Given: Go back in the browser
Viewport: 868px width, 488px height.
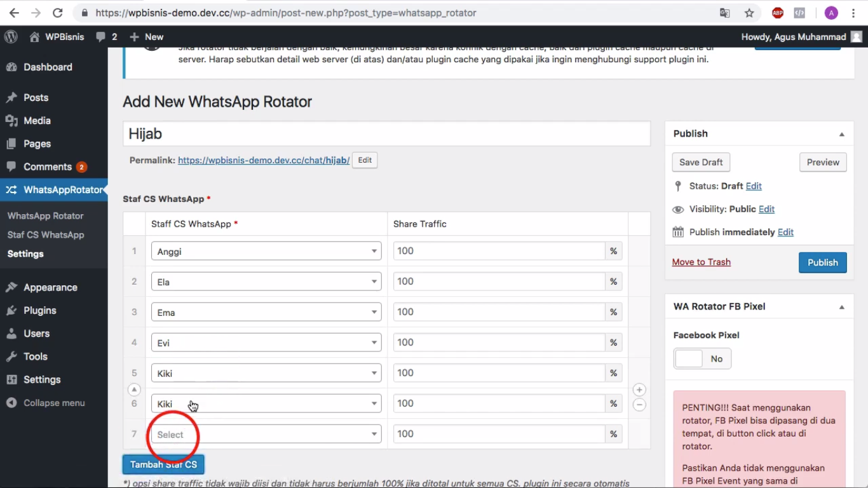Looking at the screenshot, I should [15, 13].
